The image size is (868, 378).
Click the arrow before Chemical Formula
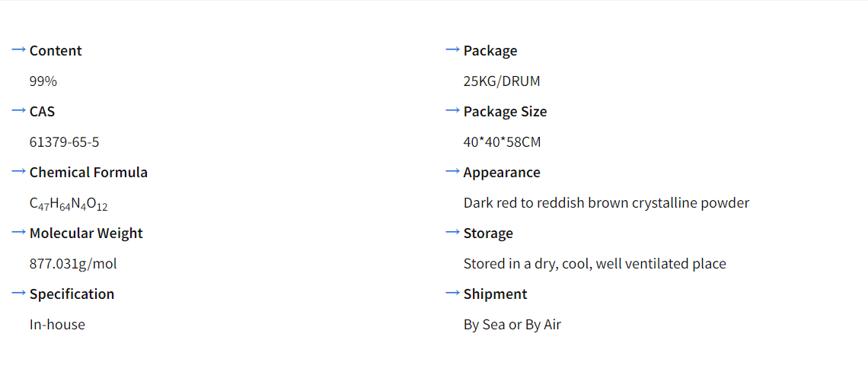point(19,172)
